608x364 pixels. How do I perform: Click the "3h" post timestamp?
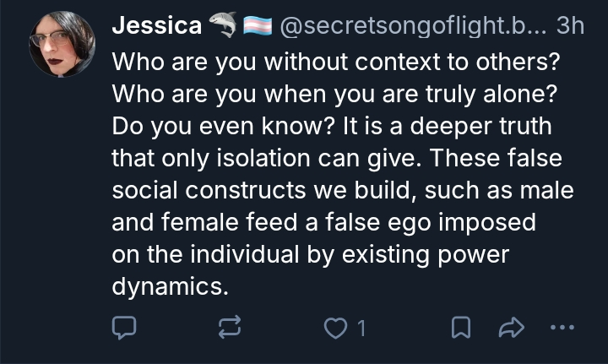pos(570,26)
